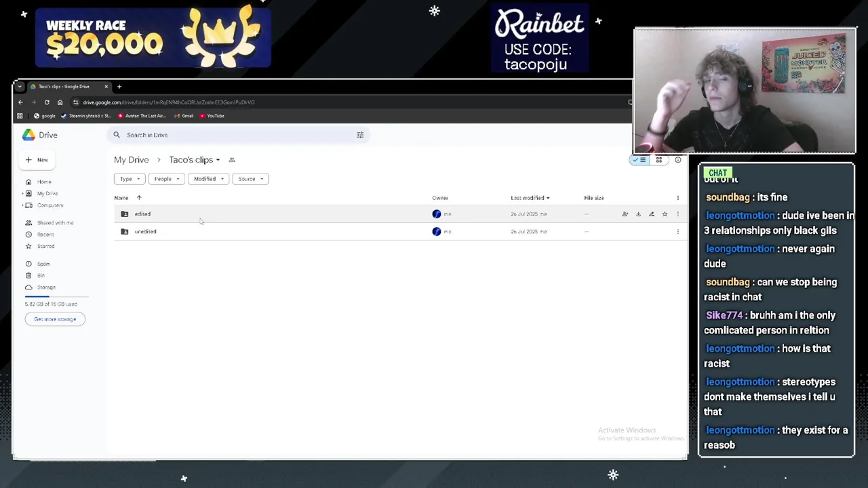This screenshot has height=488, width=868.
Task: Open Storage usage page
Action: click(x=46, y=287)
